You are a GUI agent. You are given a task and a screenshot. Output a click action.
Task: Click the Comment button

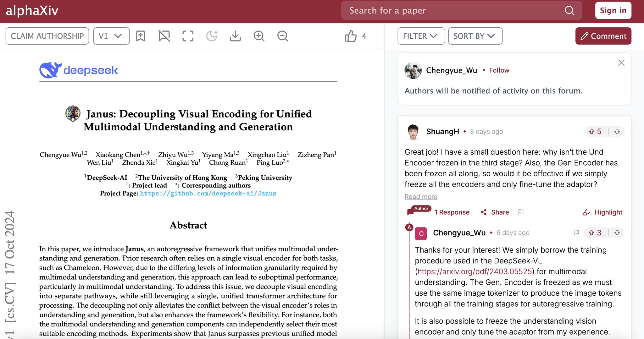[603, 36]
